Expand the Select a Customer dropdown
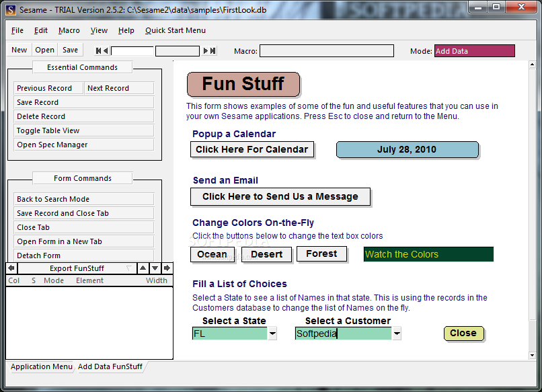This screenshot has width=542, height=392. (x=397, y=334)
